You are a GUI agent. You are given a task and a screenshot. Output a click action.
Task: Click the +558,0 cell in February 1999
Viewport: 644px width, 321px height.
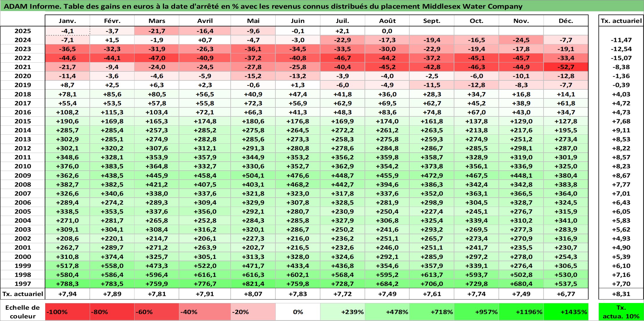[112, 266]
